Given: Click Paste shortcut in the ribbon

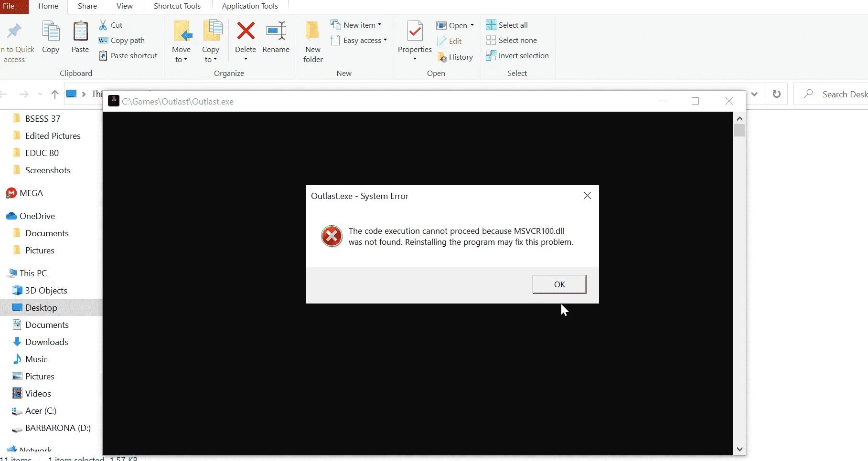Looking at the screenshot, I should point(128,56).
